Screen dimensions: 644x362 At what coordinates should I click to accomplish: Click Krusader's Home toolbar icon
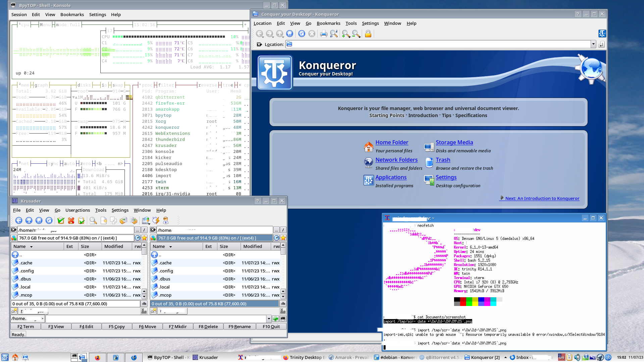click(x=39, y=220)
